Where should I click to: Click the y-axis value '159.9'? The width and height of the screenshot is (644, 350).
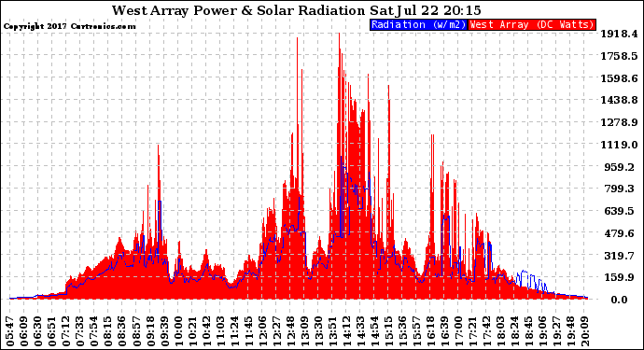pyautogui.click(x=620, y=277)
